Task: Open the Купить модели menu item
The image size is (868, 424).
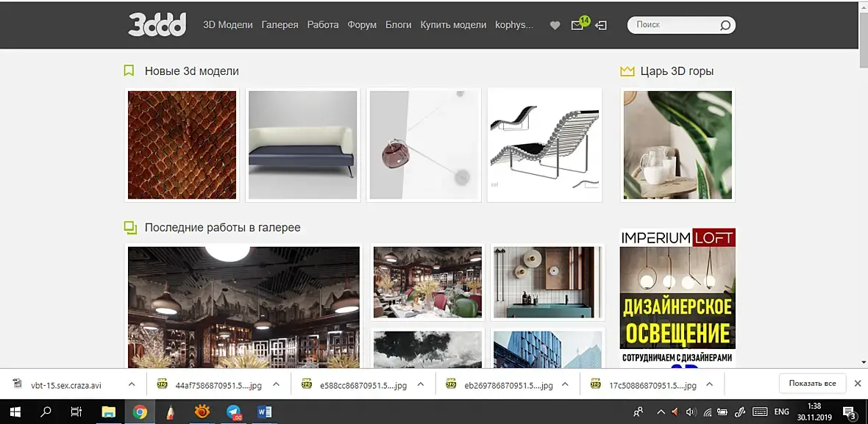Action: tap(453, 25)
